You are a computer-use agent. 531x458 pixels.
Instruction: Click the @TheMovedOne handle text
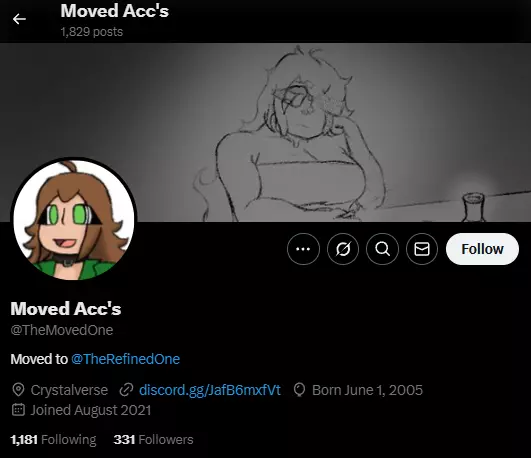tap(62, 330)
